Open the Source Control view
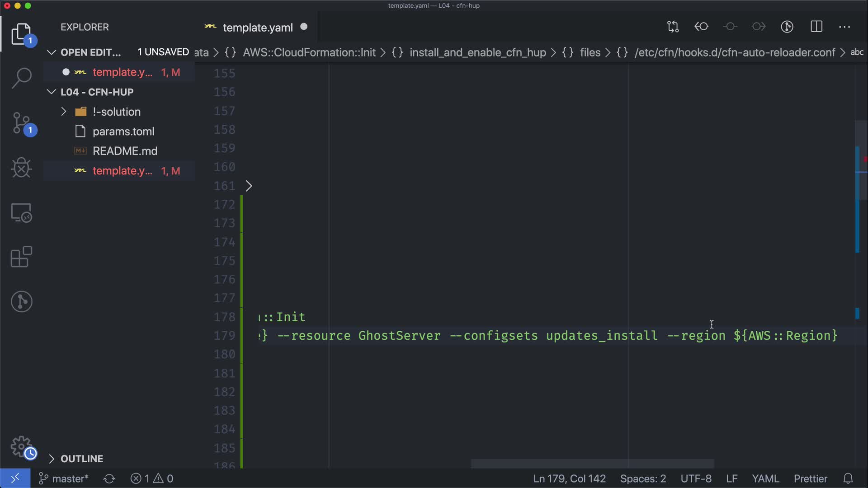The image size is (868, 488). click(21, 123)
